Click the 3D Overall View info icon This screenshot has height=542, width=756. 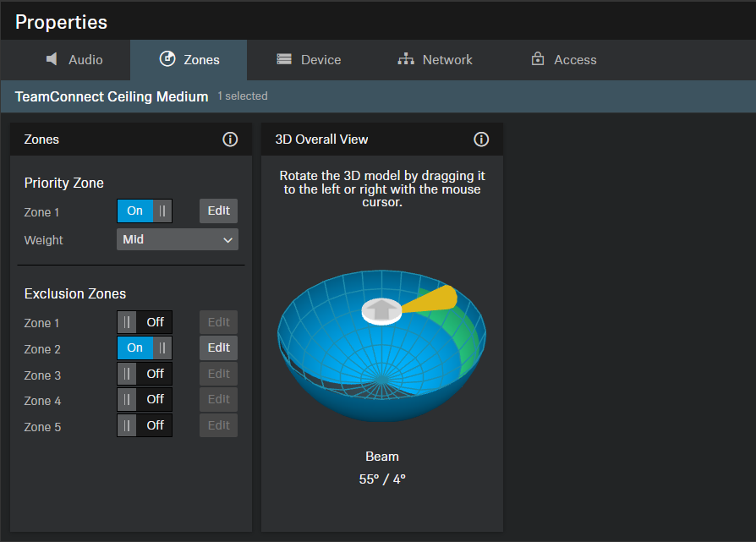click(481, 140)
